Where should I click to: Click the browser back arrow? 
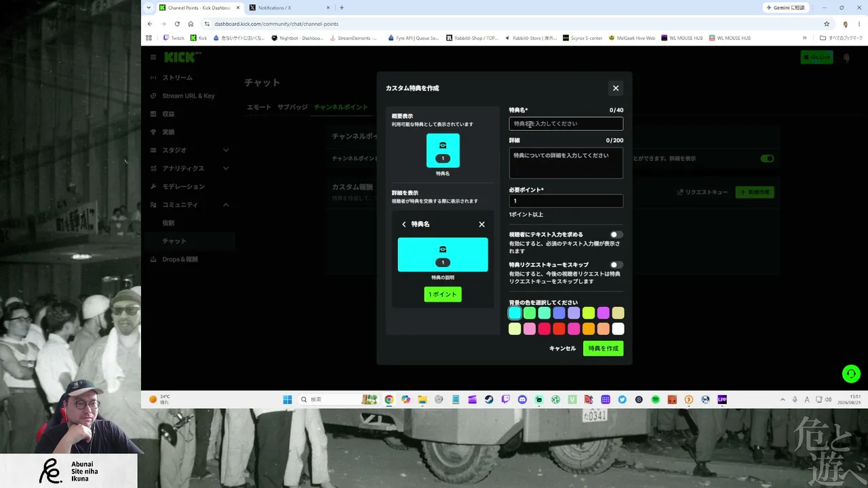tap(150, 24)
